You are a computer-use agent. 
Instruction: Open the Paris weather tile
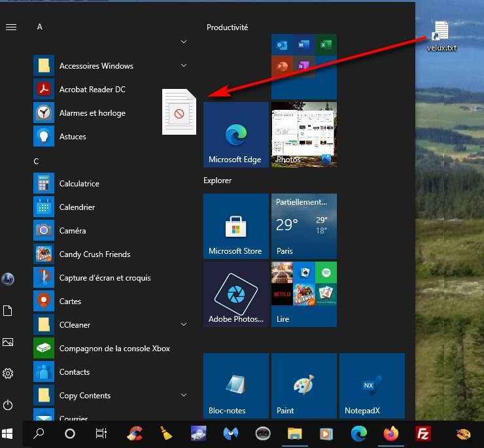(304, 226)
